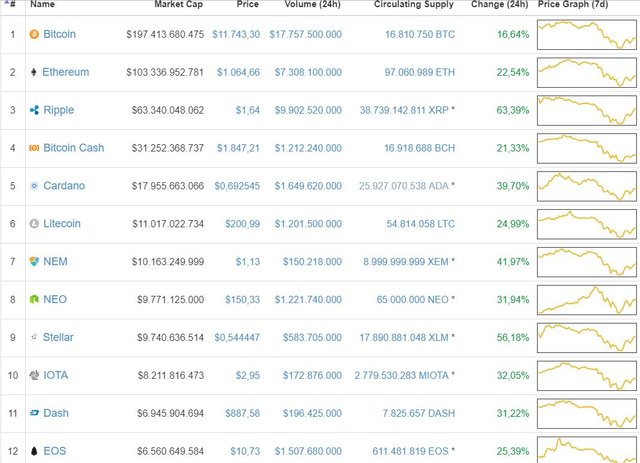
Task: Open the IOTA coin page link
Action: click(56, 375)
